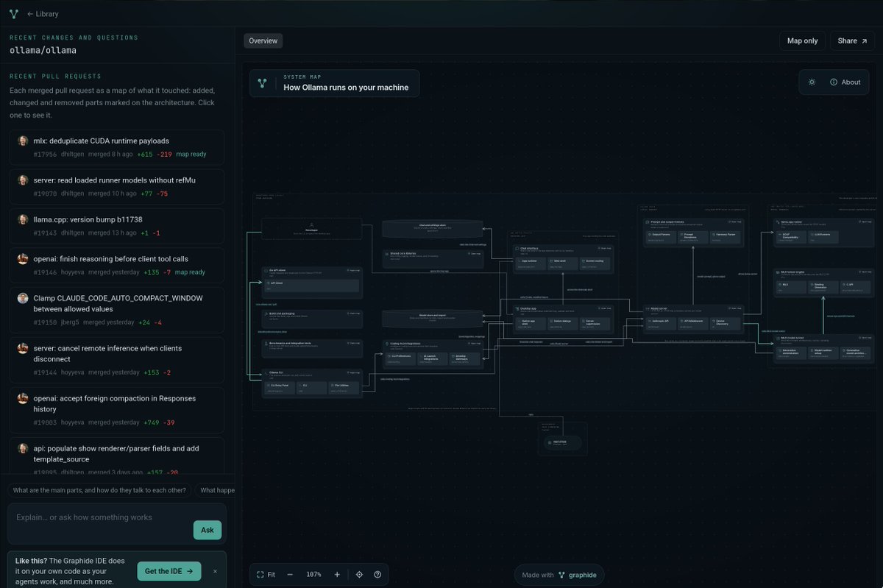Click 'map ready' label on PR #19146
Screen dimensions: 883x588
[191, 272]
